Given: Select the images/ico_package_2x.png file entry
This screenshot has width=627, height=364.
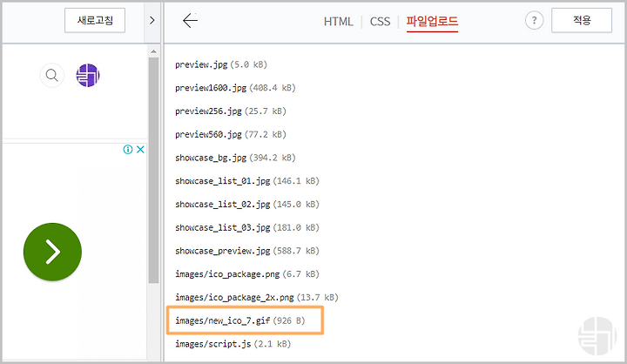Looking at the screenshot, I should 257,297.
